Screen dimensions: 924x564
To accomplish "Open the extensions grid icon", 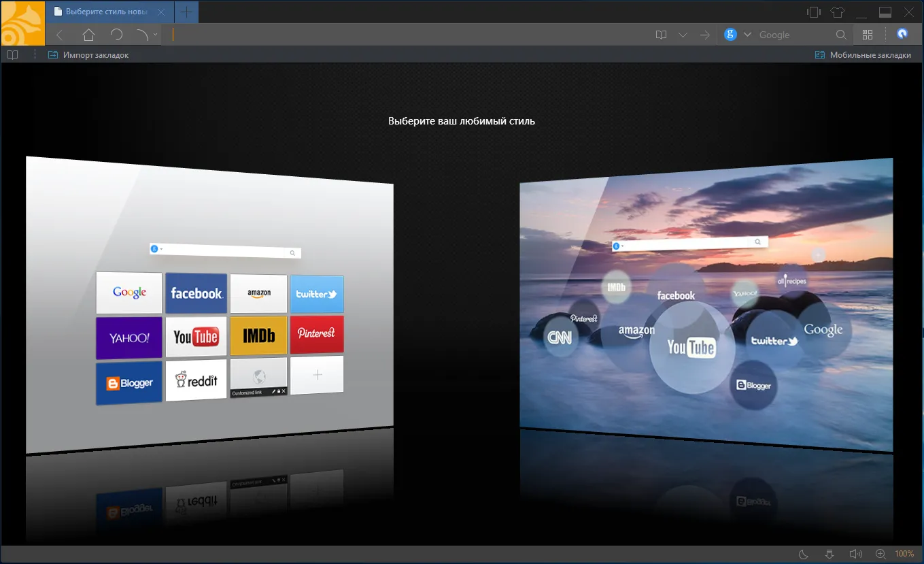I will tap(867, 35).
